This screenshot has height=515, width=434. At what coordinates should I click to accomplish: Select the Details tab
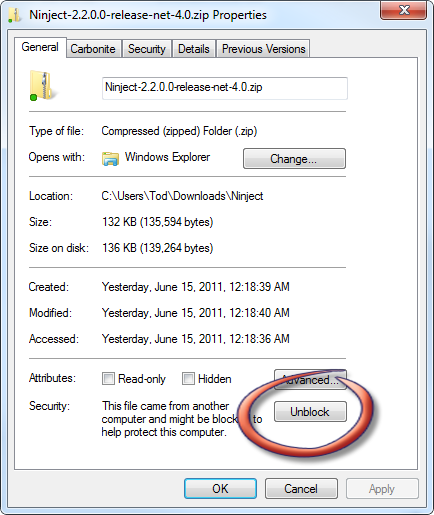[194, 49]
